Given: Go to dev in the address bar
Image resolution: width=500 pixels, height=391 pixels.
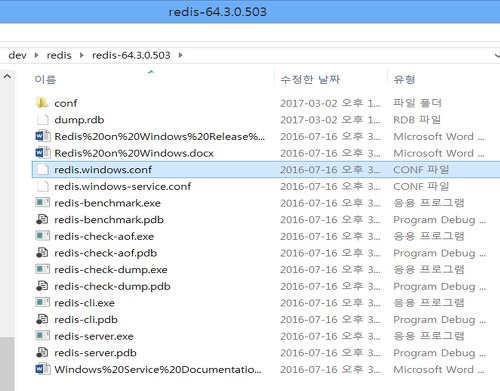Looking at the screenshot, I should 17,55.
